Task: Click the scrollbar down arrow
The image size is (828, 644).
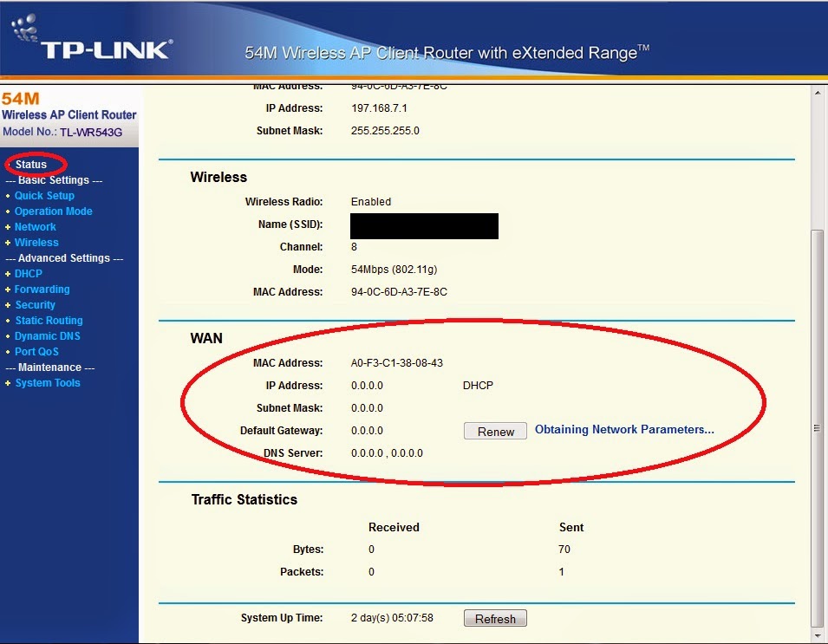Action: tap(818, 635)
